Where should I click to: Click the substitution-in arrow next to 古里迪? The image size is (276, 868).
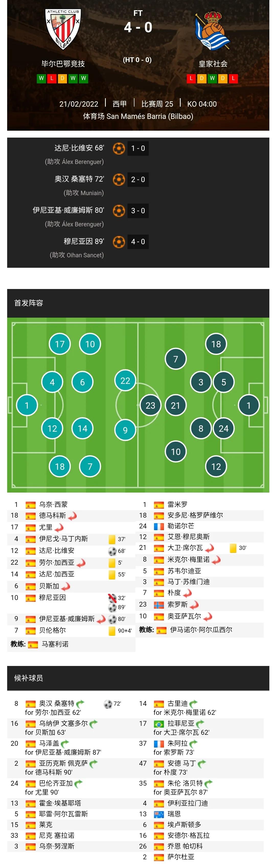(193, 704)
